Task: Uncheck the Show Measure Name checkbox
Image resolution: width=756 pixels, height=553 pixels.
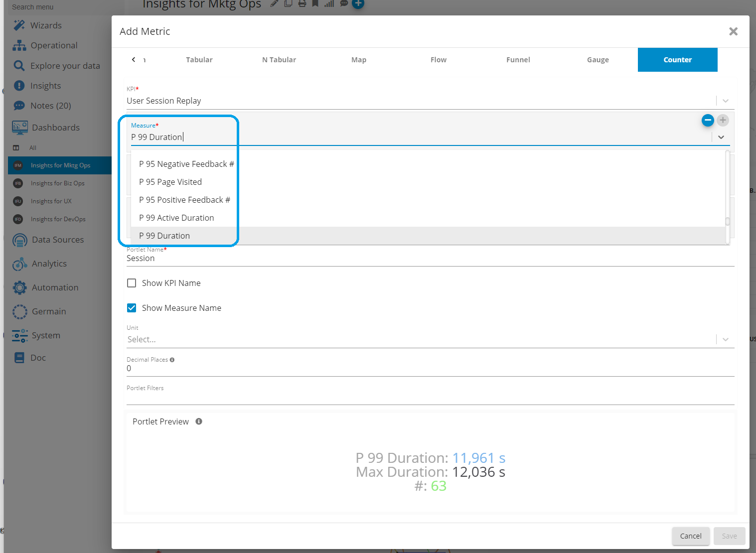Action: point(132,308)
